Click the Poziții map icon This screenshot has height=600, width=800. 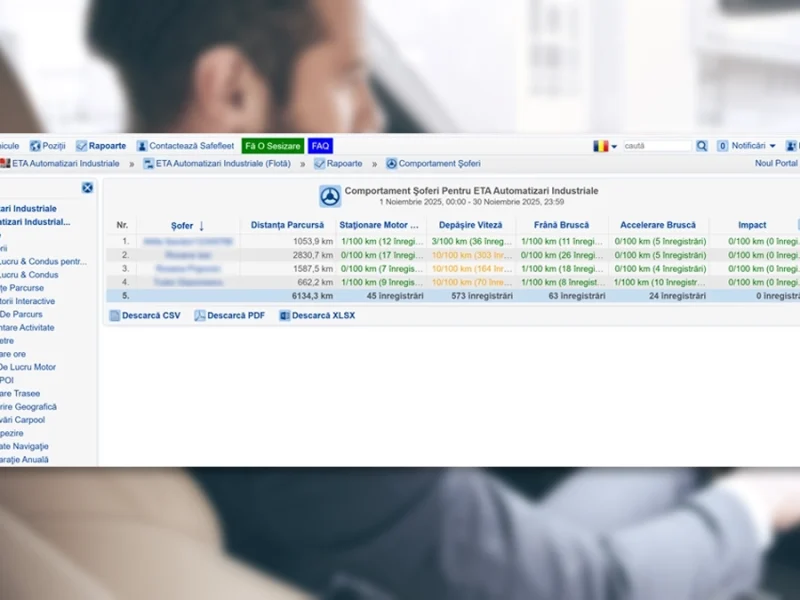click(x=35, y=146)
